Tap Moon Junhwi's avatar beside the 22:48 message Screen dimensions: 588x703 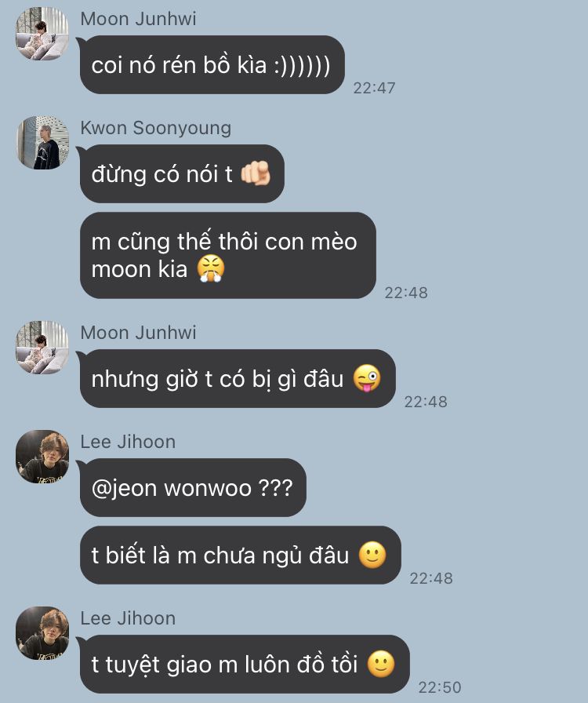click(x=42, y=348)
